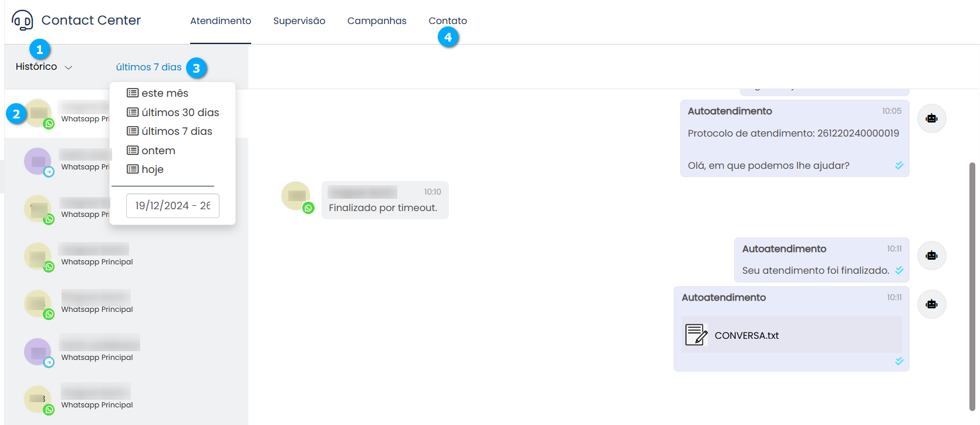Viewport: 980px width, 425px height.
Task: Click the WhatsApp avatar on 'Finalizado por timeout' message
Action: [x=297, y=197]
